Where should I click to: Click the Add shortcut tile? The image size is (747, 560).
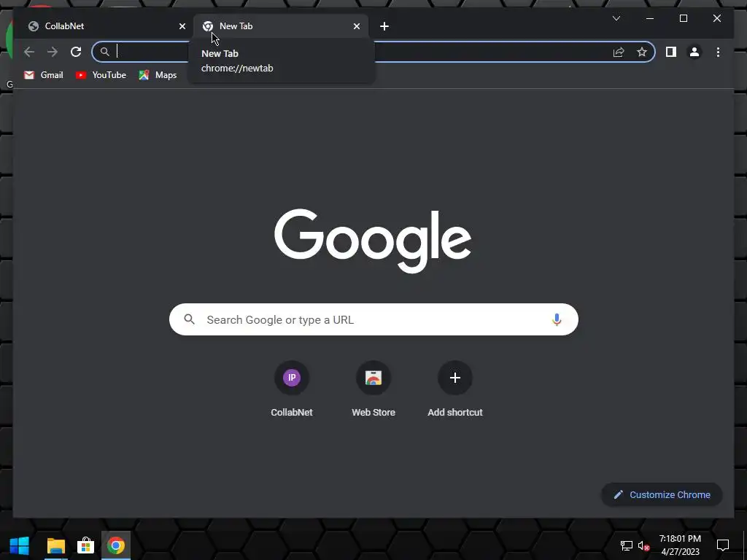click(x=455, y=389)
